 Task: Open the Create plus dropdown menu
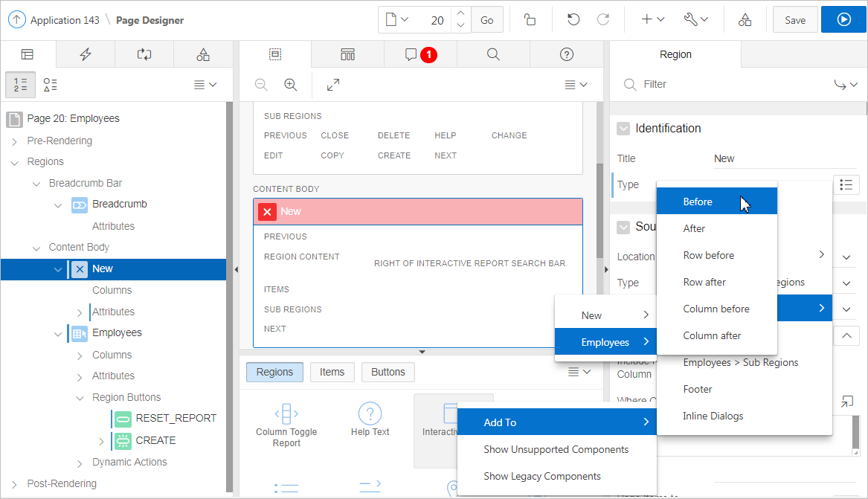click(652, 20)
